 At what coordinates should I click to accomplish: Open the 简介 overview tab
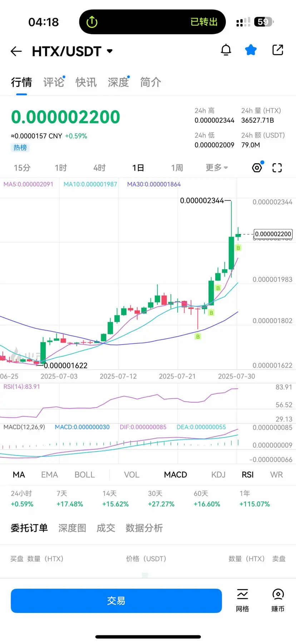pos(151,82)
